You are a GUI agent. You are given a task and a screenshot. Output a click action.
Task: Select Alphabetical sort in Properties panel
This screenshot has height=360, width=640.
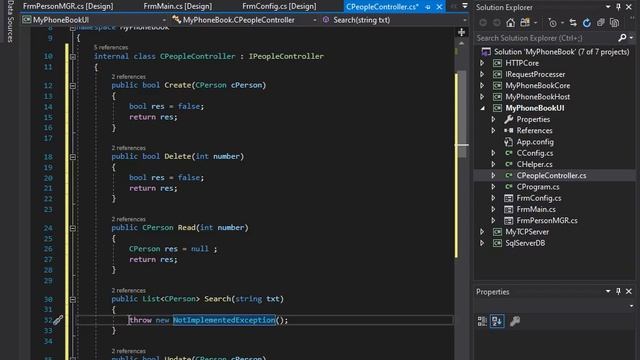pos(497,321)
